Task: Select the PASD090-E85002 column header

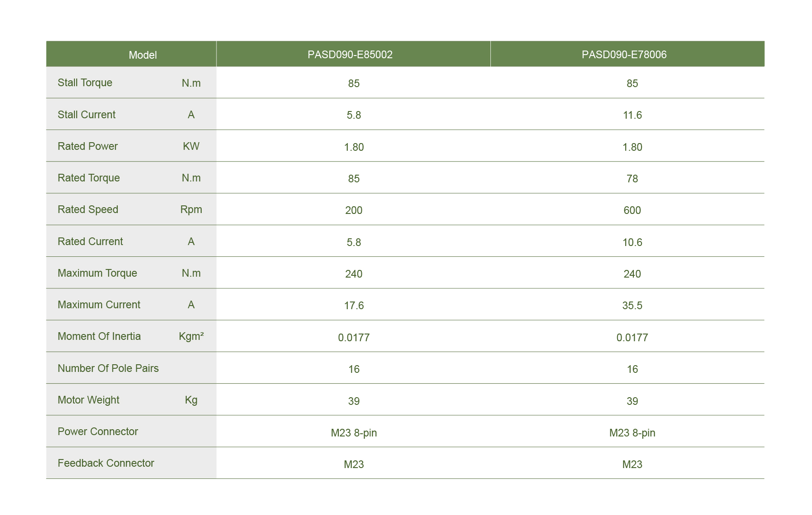Action: (x=350, y=55)
